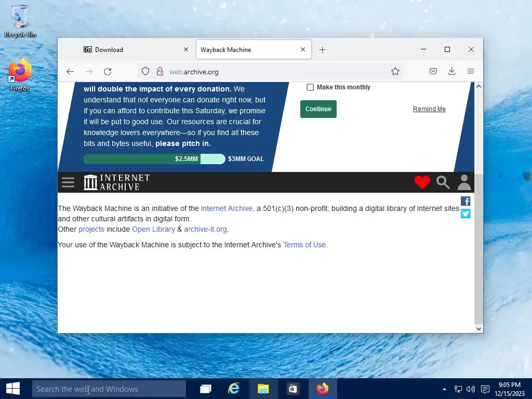532x399 pixels.
Task: Click the taskbar clock showing 9:05 PM
Action: 510,389
